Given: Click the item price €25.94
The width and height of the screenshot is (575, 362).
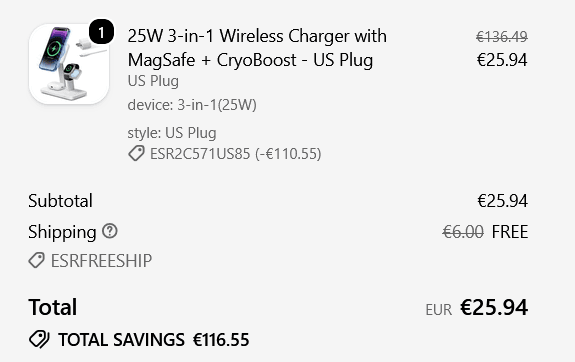Looking at the screenshot, I should [502, 60].
